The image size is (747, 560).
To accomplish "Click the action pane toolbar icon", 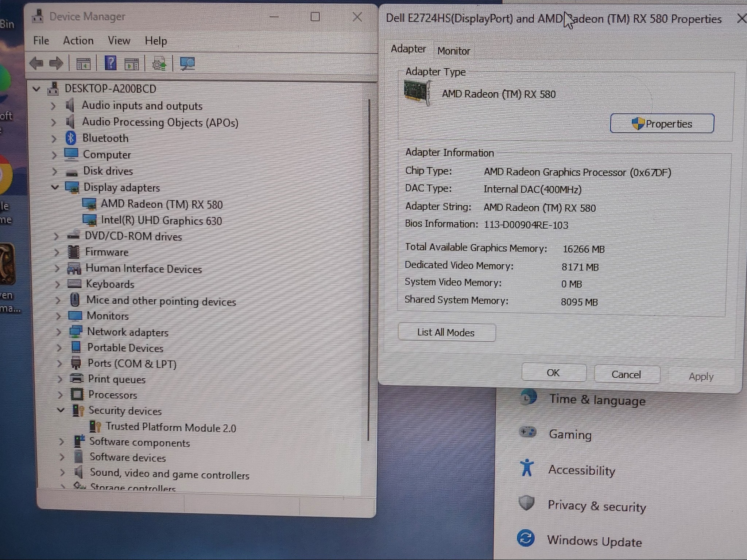I will (132, 64).
